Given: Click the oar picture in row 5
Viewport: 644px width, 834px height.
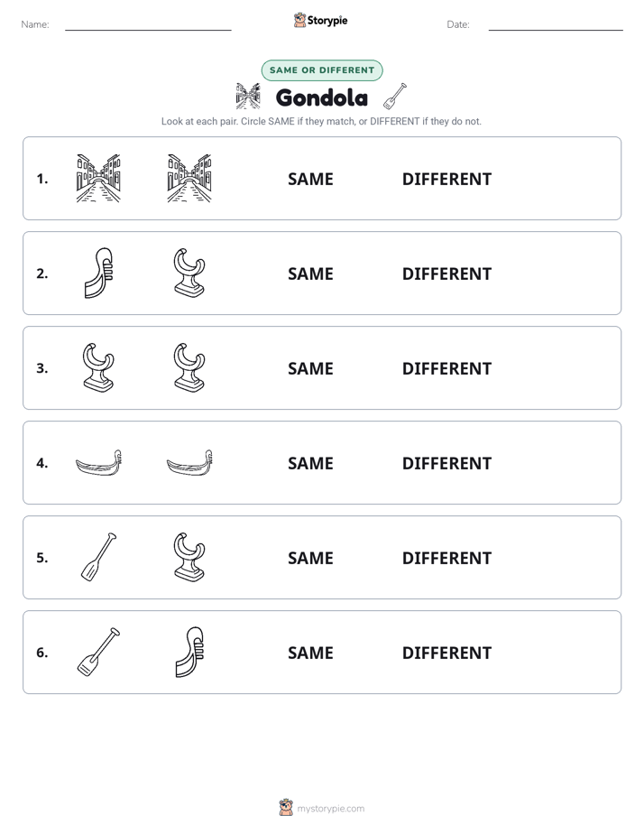Looking at the screenshot, I should click(x=99, y=557).
